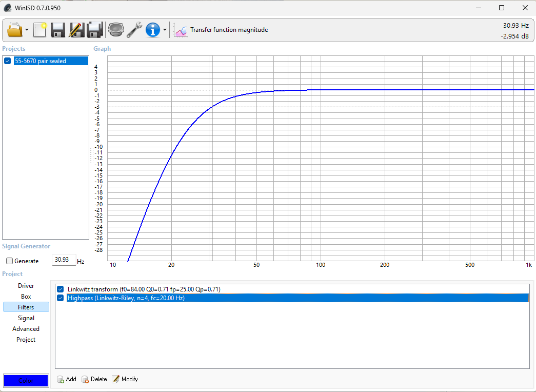This screenshot has height=392, width=536.
Task: Click the Save All stacked floppies icon
Action: (x=95, y=30)
